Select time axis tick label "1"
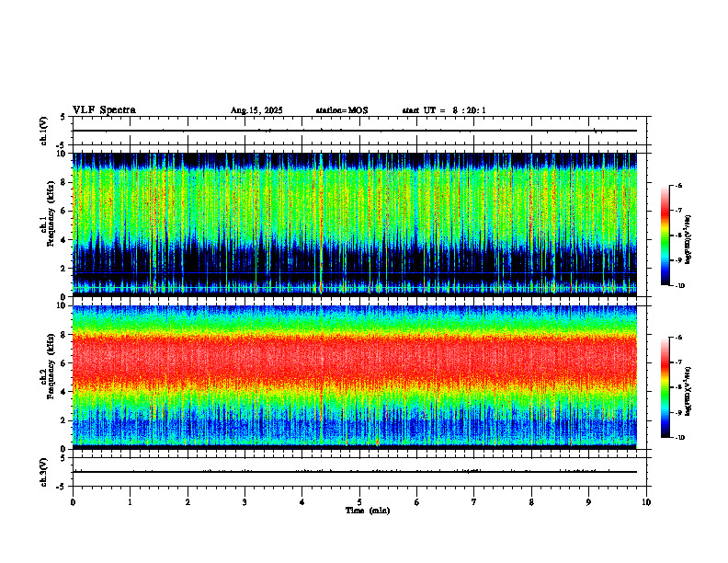This screenshot has height=563, width=728. click(x=130, y=502)
